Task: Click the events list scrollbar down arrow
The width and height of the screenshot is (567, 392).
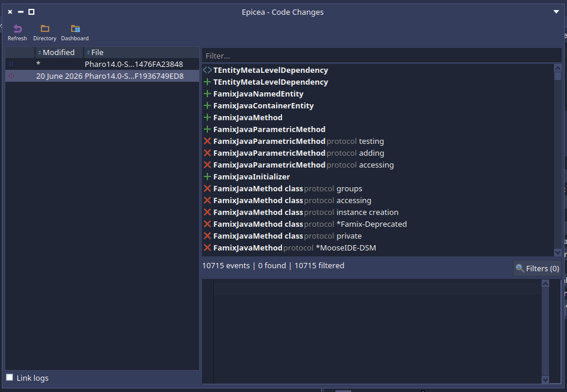Action: pyautogui.click(x=558, y=252)
